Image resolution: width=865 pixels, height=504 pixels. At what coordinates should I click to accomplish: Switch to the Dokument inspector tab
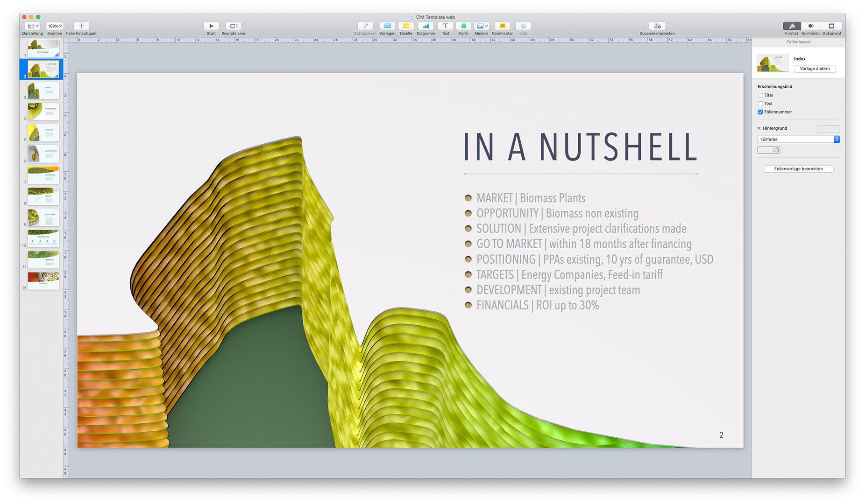[831, 26]
